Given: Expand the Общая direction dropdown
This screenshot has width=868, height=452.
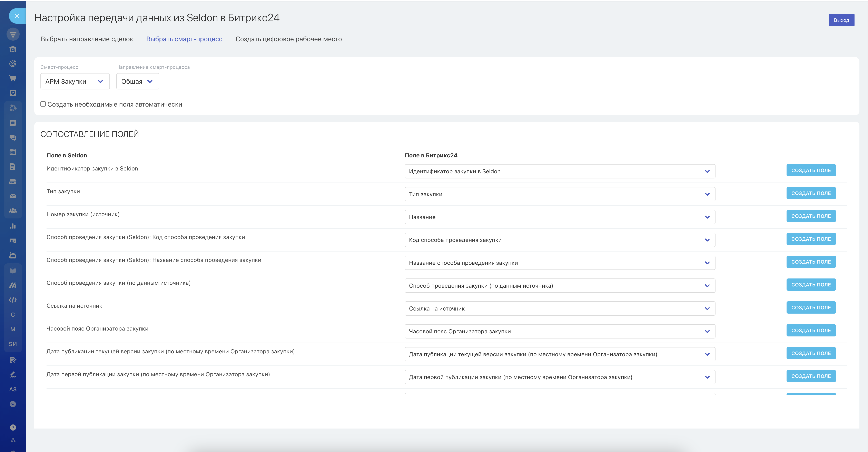Looking at the screenshot, I should 137,82.
